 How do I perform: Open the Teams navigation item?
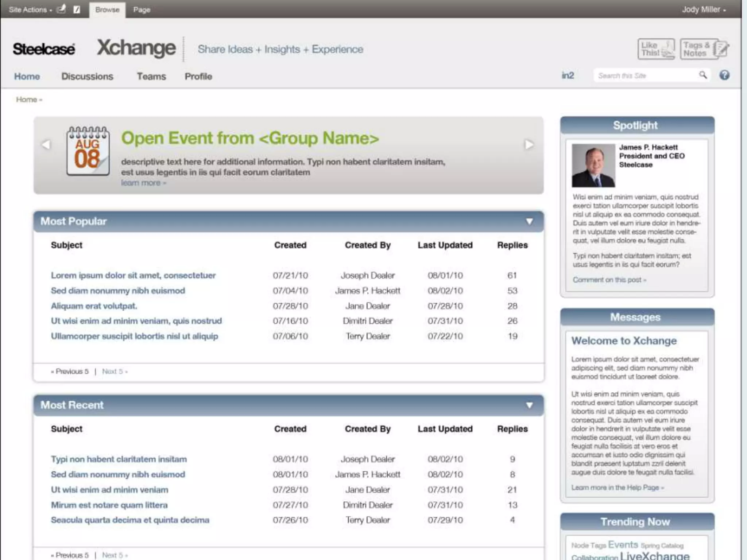[151, 76]
